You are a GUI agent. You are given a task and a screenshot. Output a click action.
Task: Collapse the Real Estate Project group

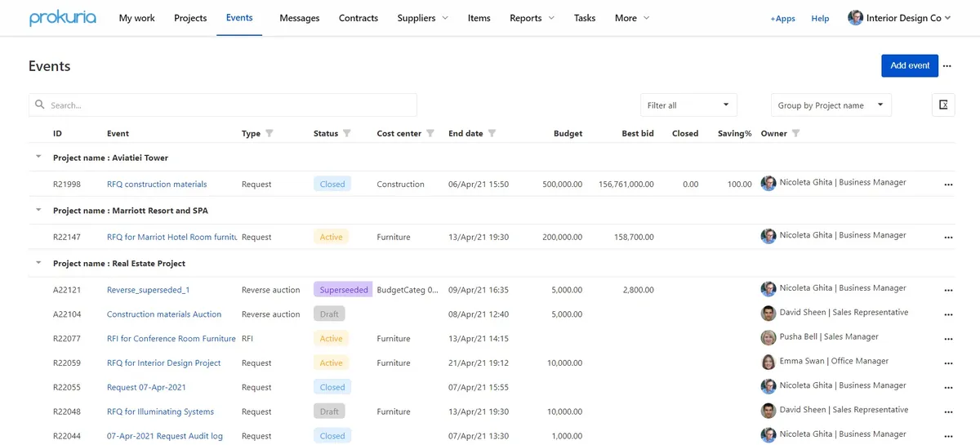[38, 263]
